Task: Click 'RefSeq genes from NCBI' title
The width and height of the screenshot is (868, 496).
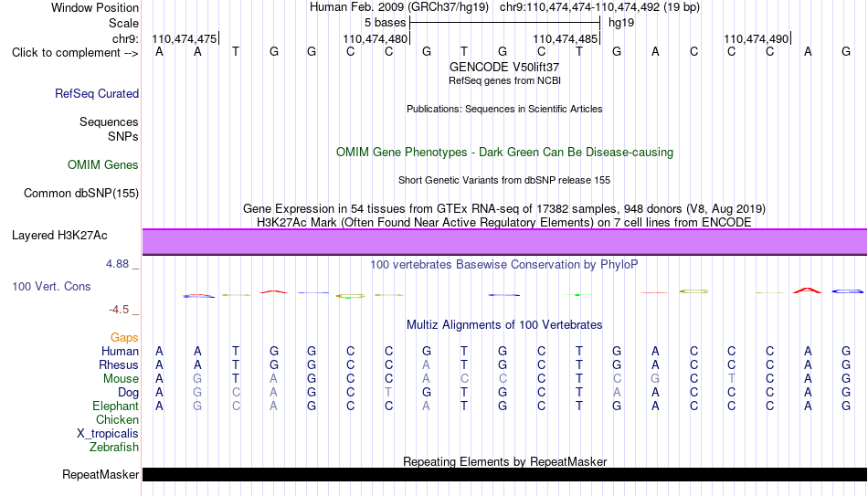Action: click(x=504, y=80)
